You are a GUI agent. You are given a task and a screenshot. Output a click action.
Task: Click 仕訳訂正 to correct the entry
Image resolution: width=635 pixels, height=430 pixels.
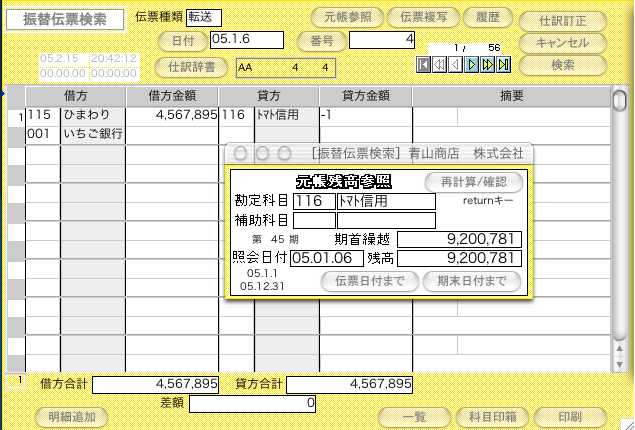[563, 20]
